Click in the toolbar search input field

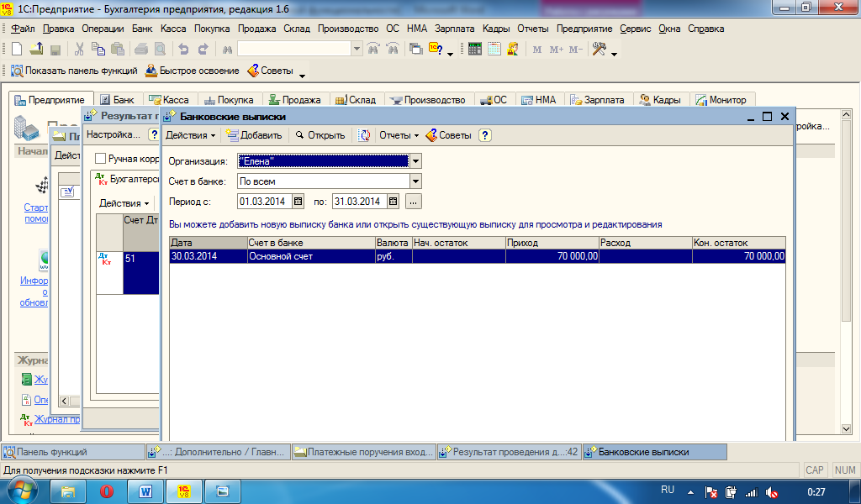294,50
